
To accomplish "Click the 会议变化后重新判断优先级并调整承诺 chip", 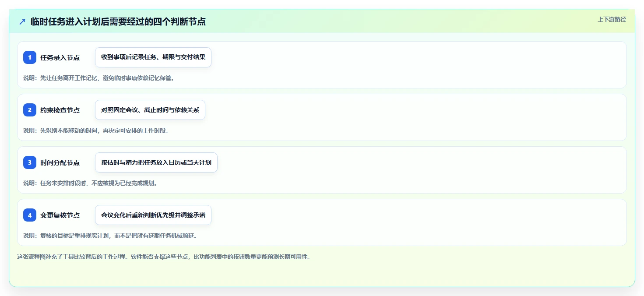I will coord(153,215).
